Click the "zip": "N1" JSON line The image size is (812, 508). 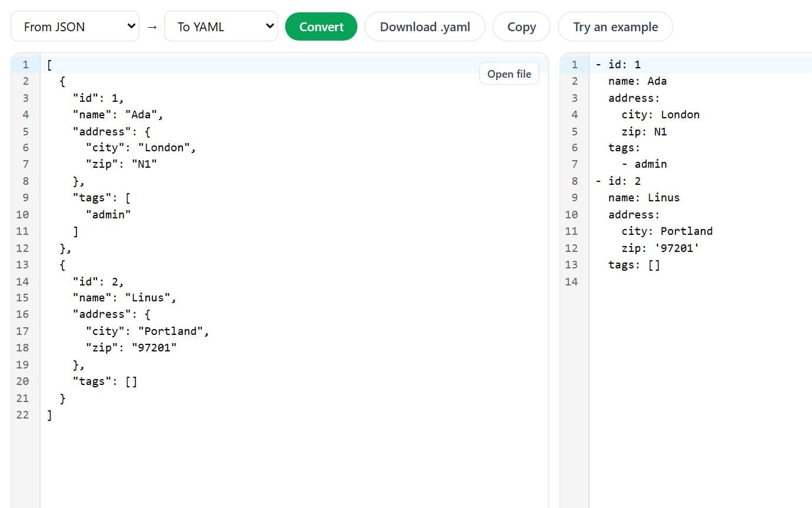pos(121,164)
